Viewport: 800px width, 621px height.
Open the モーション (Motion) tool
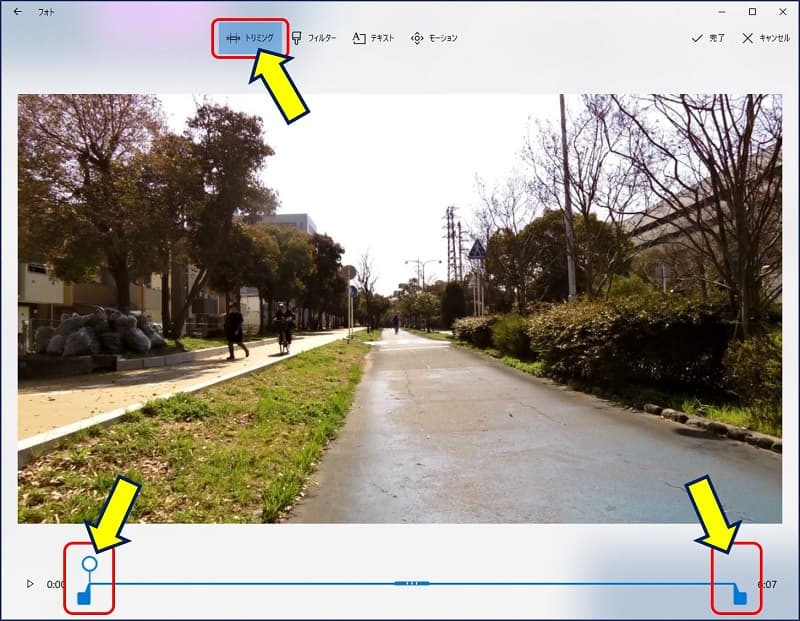coord(434,38)
